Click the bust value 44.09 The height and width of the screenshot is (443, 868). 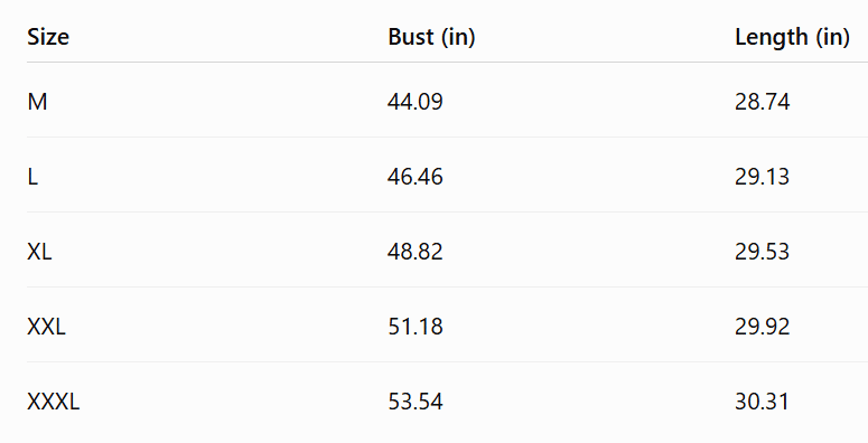click(415, 102)
